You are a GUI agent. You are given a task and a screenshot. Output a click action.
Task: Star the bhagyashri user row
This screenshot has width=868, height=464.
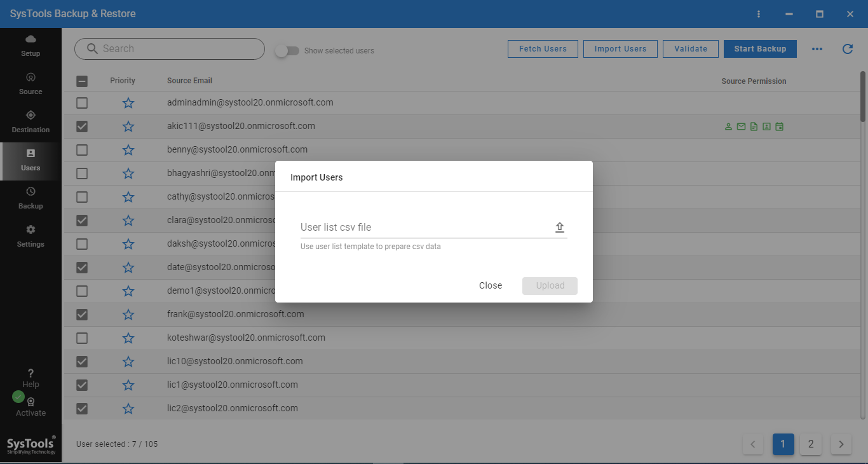tap(128, 174)
